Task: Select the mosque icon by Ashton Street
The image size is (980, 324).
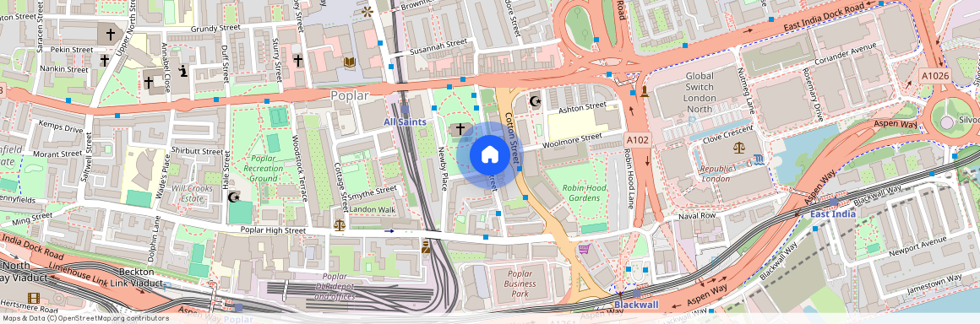Action: click(x=535, y=100)
